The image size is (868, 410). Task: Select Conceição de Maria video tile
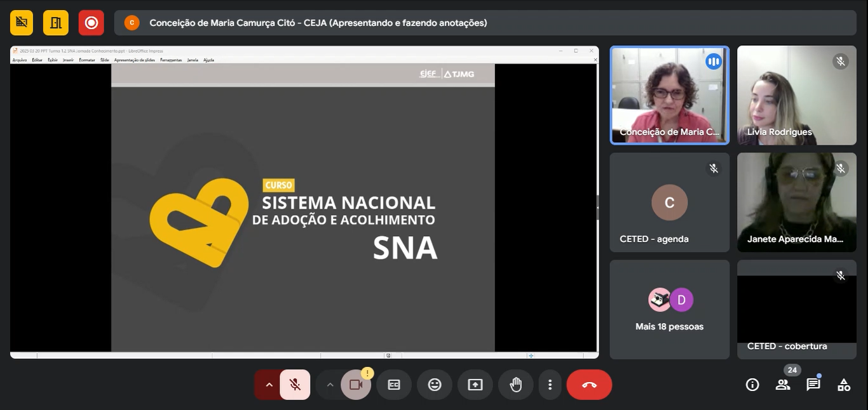coord(670,95)
